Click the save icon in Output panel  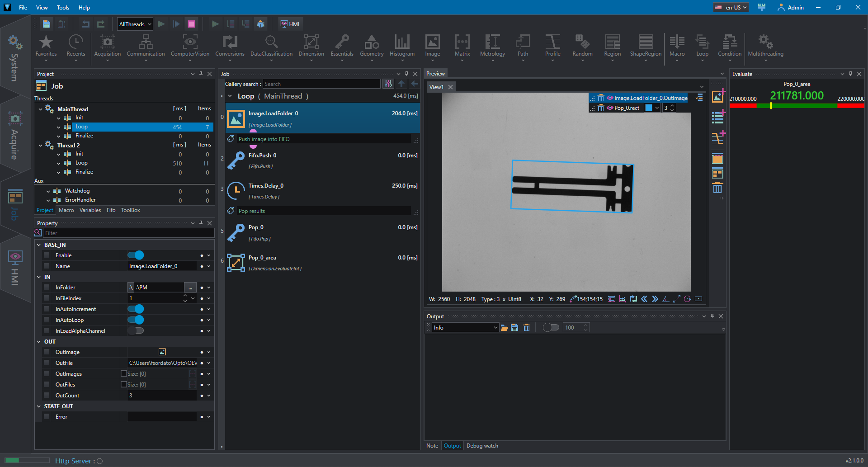click(x=514, y=328)
